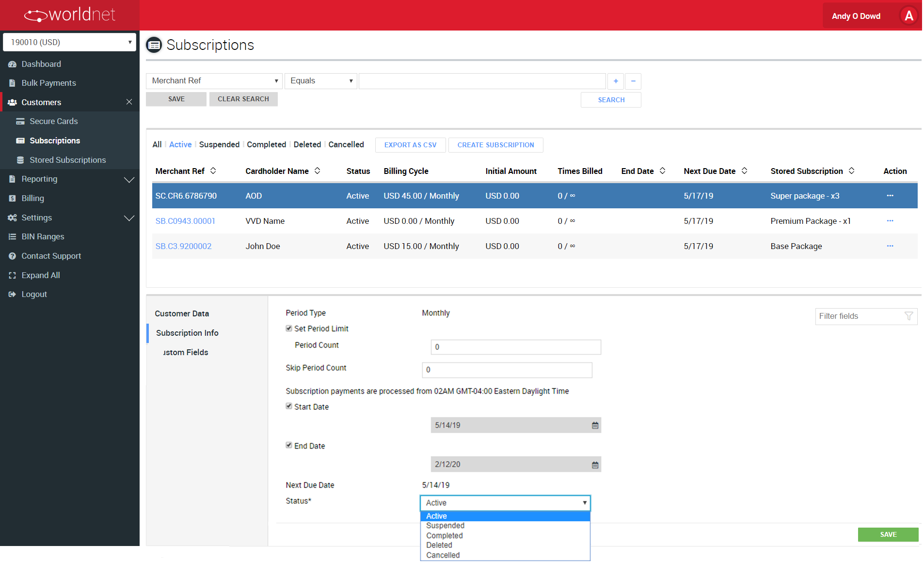
Task: Click the BIN Ranges list icon
Action: 12,236
